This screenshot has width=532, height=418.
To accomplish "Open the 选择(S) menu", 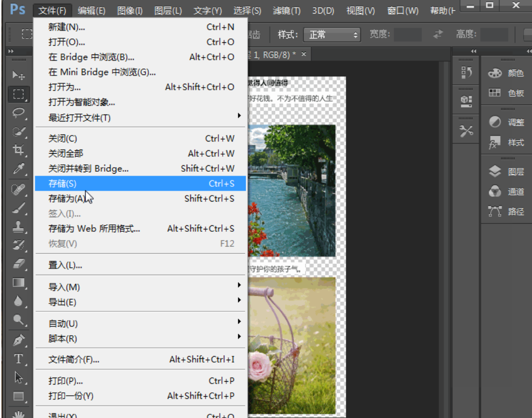I will 247,11.
